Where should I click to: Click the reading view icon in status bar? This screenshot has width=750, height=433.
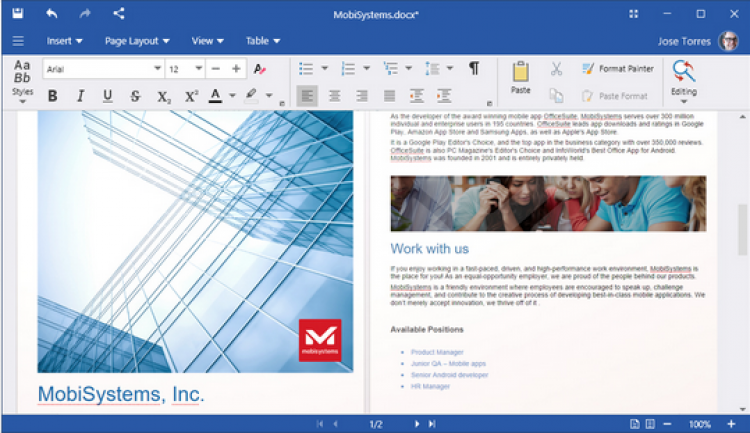click(650, 424)
